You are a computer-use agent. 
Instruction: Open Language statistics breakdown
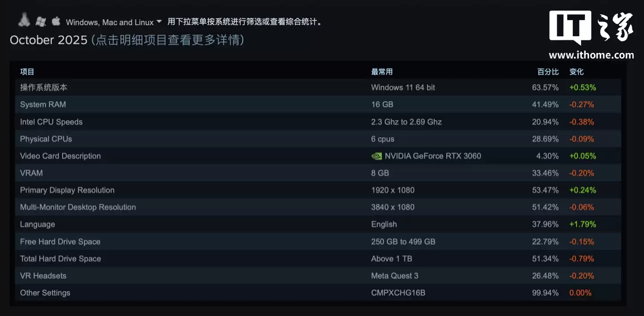coord(38,224)
